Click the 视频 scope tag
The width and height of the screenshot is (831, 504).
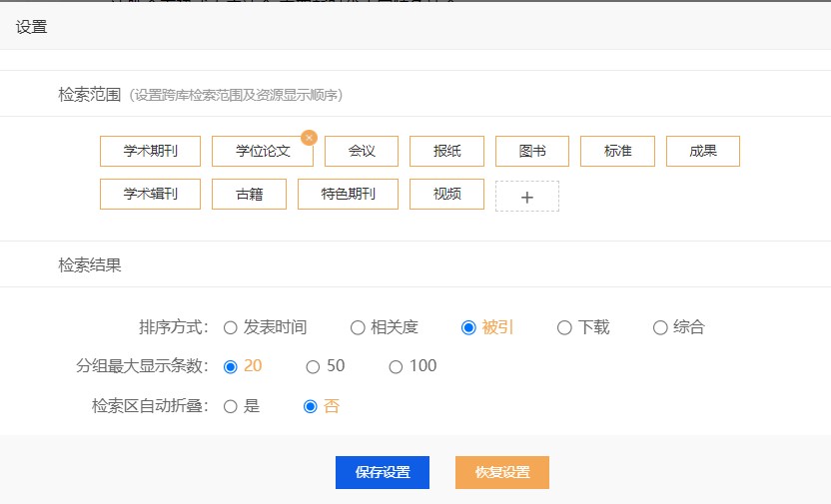click(x=446, y=194)
